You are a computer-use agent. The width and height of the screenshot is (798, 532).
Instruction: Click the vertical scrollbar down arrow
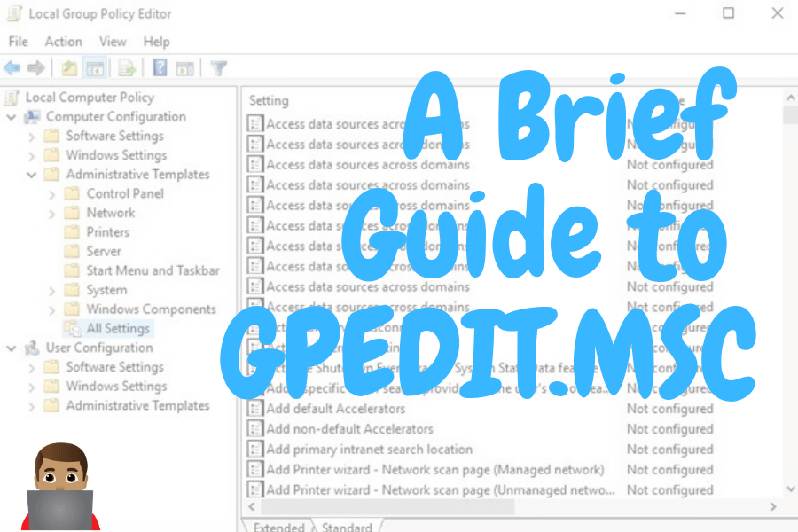790,489
